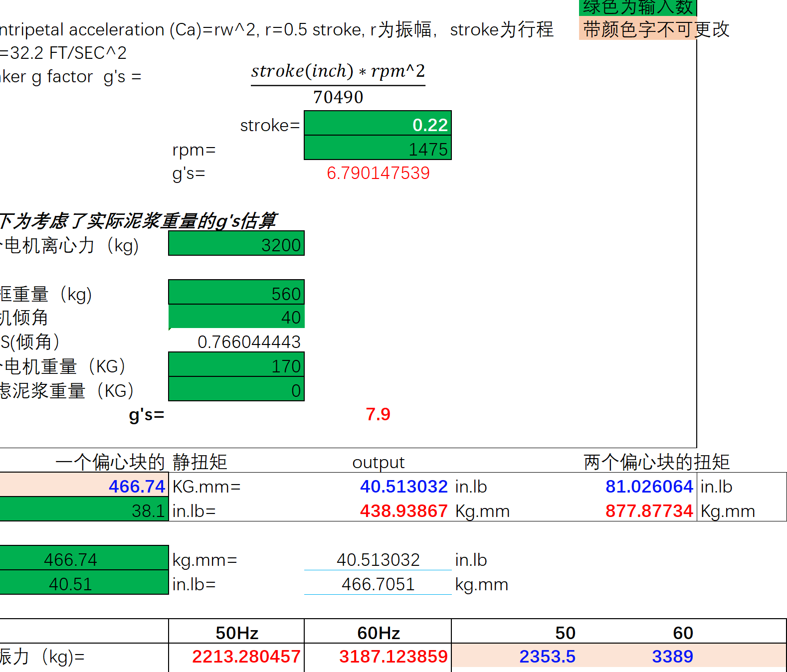Select the motor weight cell 170
Image resolution: width=787 pixels, height=672 pixels.
coord(236,364)
